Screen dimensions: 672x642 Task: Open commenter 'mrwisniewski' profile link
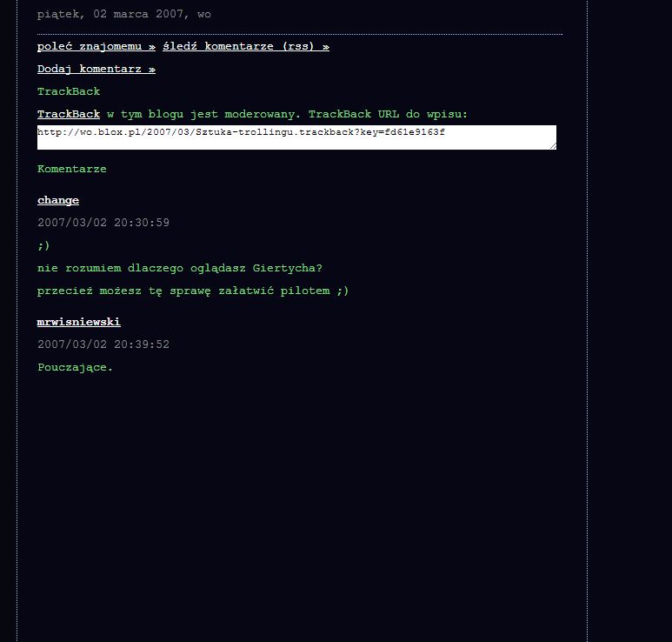79,322
